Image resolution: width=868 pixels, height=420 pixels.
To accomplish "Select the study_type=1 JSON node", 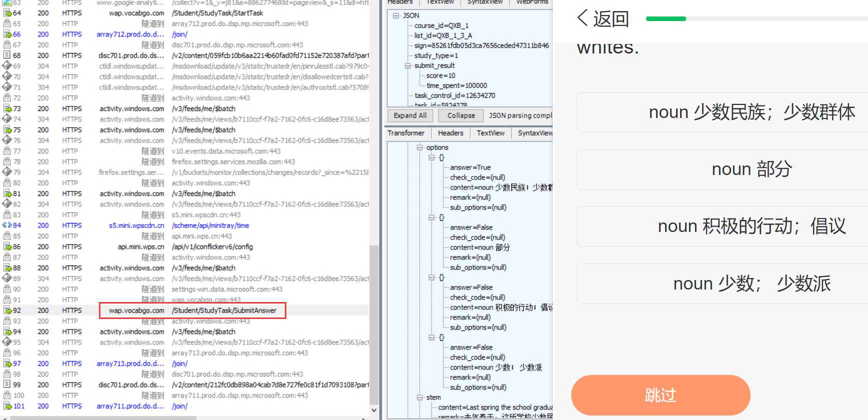I will tap(436, 55).
